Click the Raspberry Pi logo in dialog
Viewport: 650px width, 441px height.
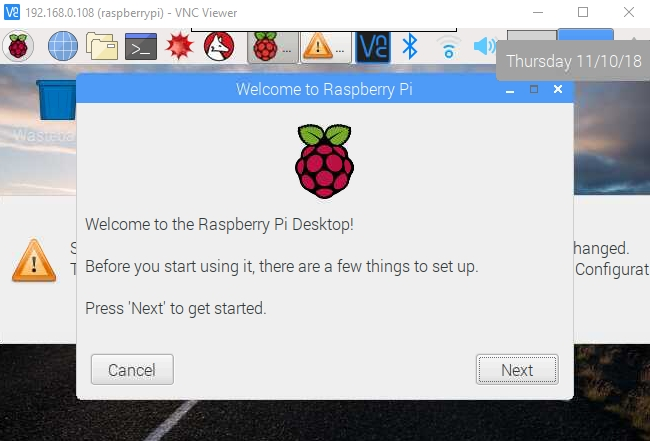coord(325,161)
